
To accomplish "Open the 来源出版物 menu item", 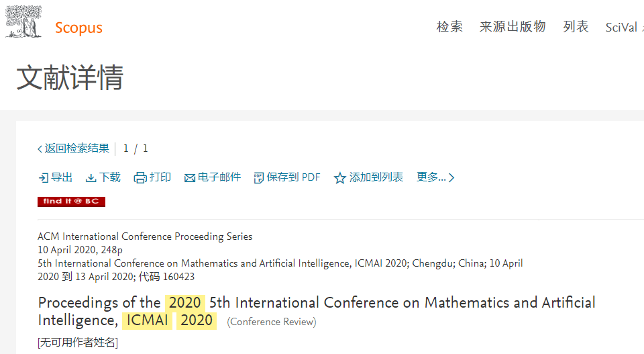I will point(513,27).
